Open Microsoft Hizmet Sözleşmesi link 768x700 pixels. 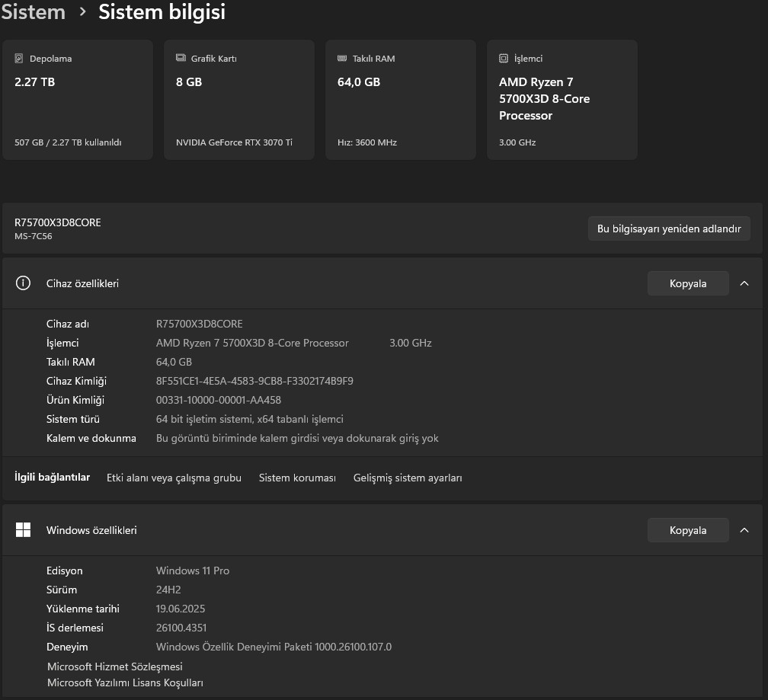click(114, 666)
